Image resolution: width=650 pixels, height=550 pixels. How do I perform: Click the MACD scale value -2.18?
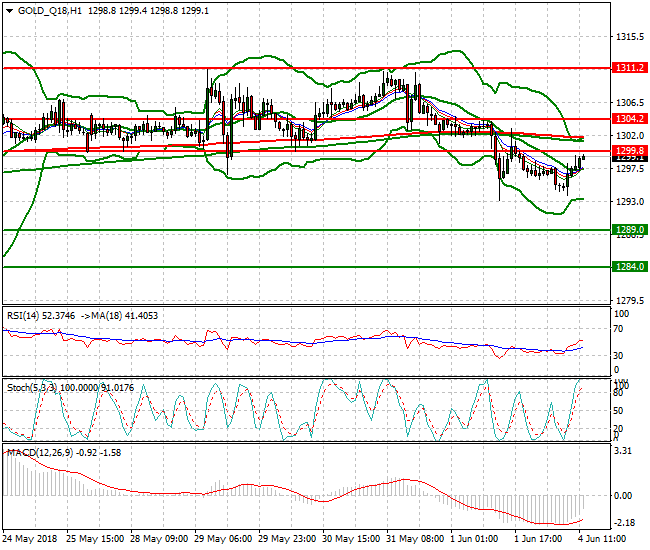[625, 523]
